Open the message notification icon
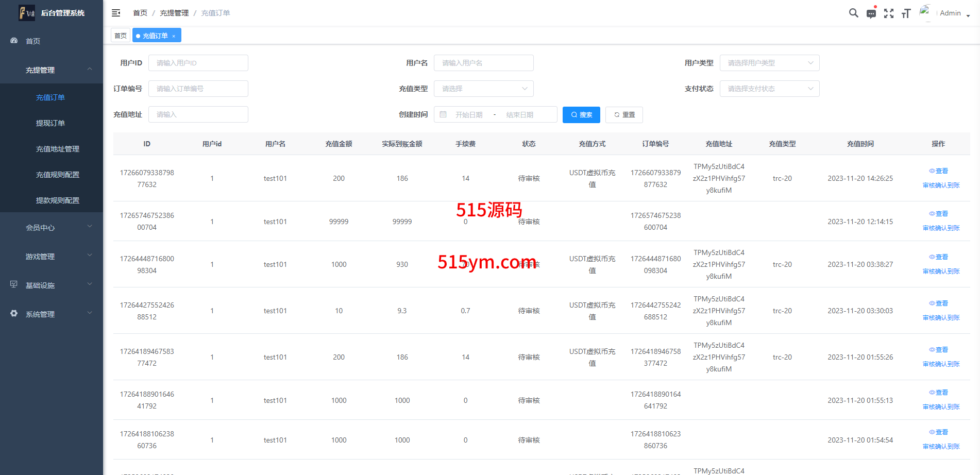 point(871,13)
